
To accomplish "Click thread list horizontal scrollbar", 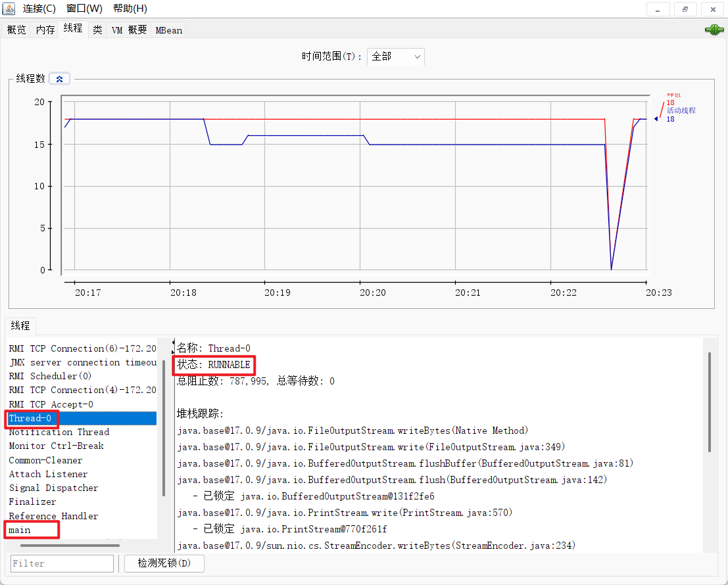I will (70, 546).
